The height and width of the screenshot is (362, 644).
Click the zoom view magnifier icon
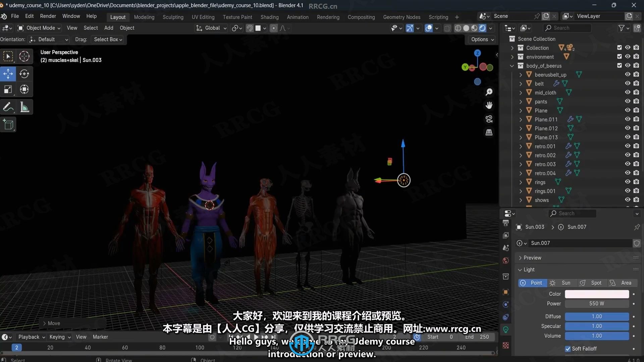click(489, 92)
